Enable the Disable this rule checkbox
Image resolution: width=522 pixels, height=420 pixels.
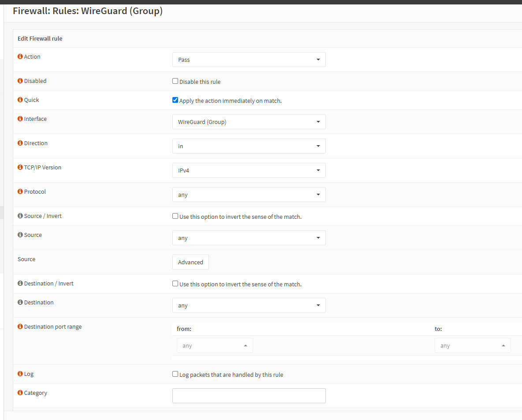(175, 81)
